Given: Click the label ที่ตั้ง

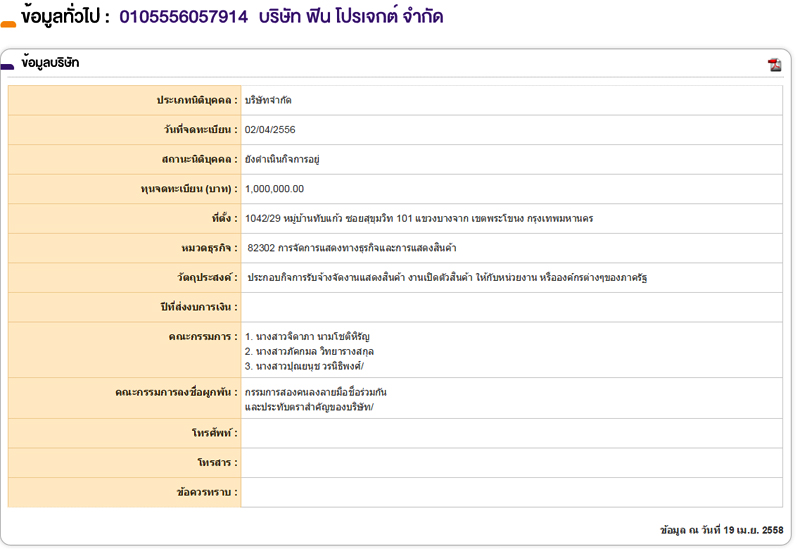Looking at the screenshot, I should pos(224,218).
